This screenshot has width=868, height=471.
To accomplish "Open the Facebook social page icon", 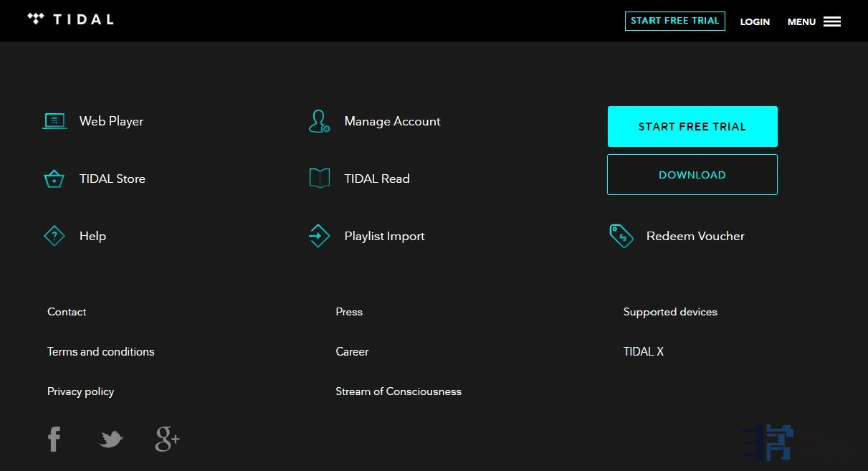I will click(54, 439).
